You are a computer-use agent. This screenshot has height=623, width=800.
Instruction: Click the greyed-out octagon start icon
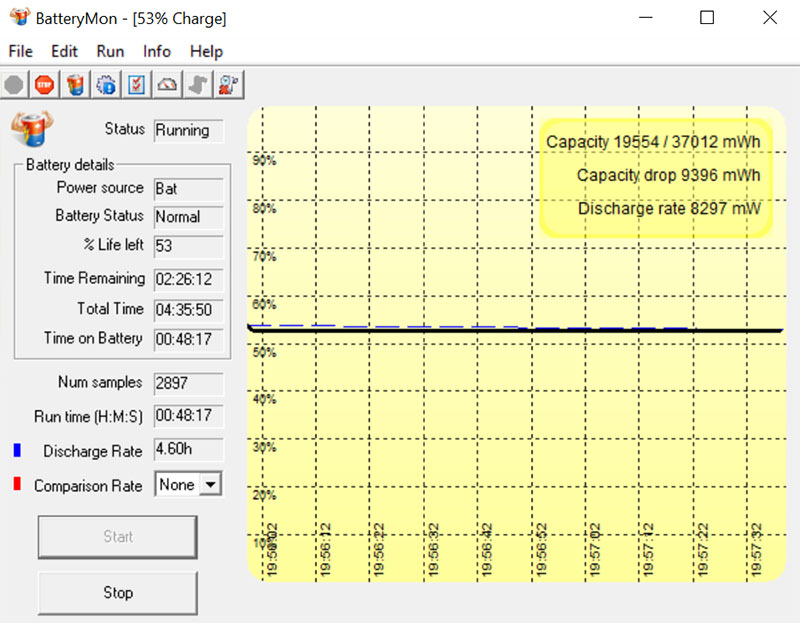point(14,85)
